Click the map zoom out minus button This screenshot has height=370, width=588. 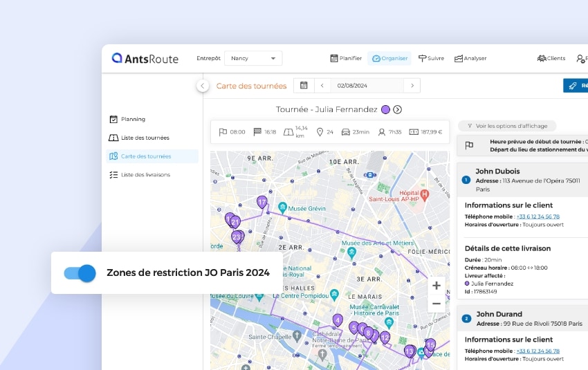click(x=436, y=304)
